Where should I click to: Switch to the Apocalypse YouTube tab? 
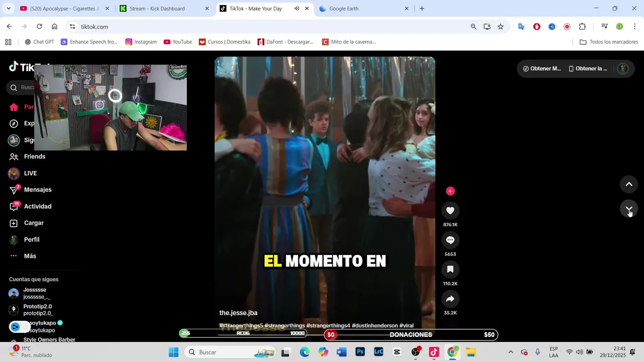(64, 9)
